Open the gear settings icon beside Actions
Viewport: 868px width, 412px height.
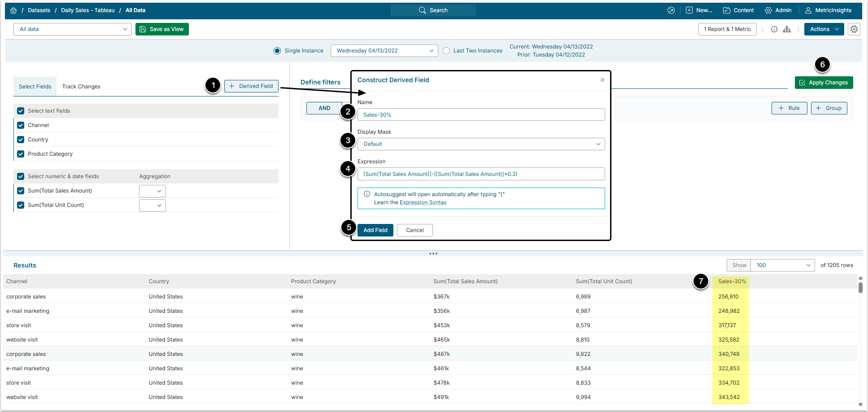[854, 29]
